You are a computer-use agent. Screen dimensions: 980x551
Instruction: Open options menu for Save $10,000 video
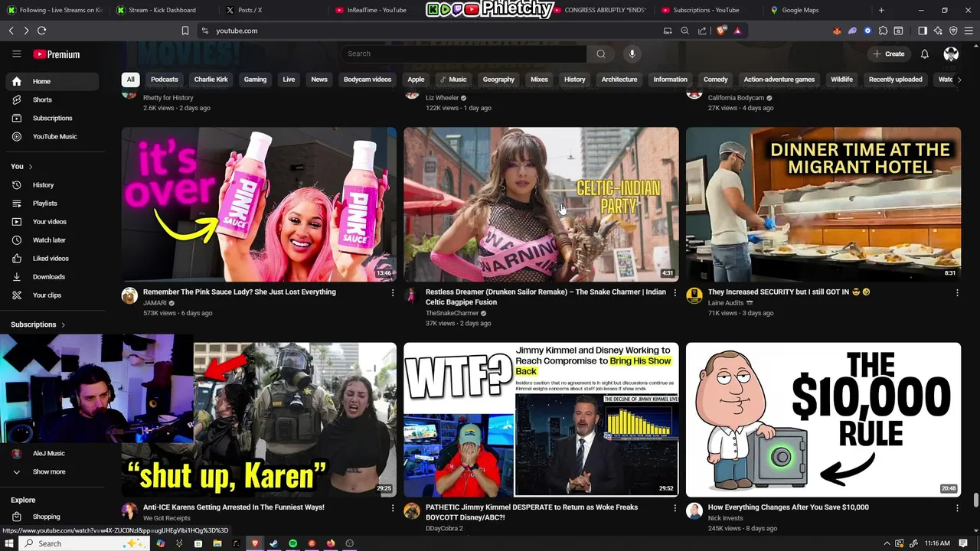point(957,507)
